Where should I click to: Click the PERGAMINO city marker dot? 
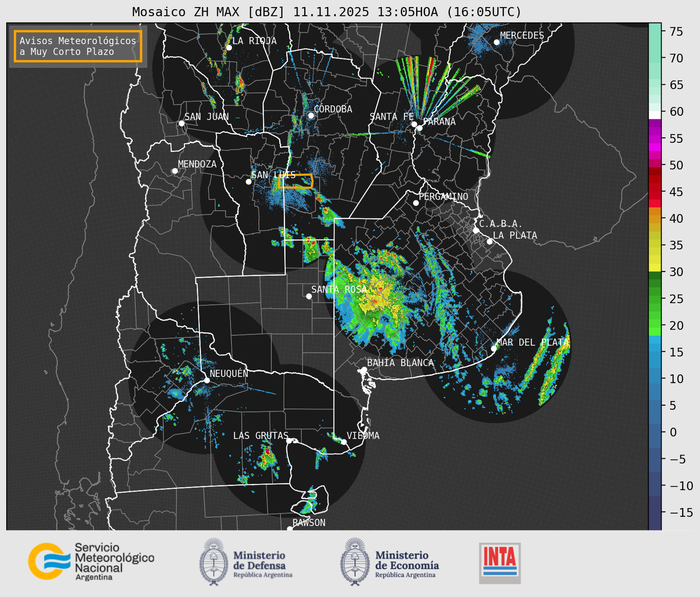coord(416,203)
